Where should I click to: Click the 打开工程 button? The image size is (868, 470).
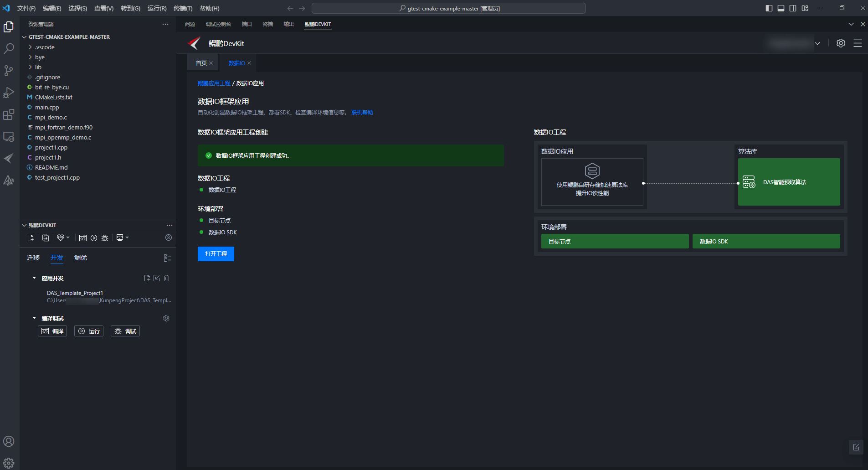[x=216, y=254]
